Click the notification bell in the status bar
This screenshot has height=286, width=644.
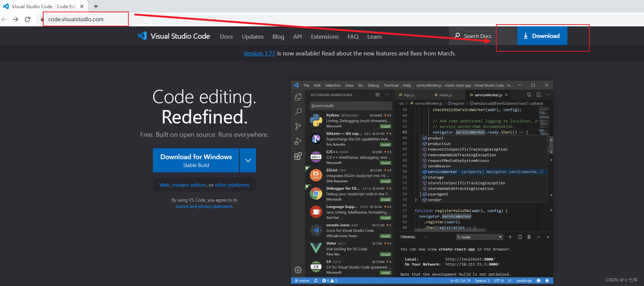tap(547, 281)
